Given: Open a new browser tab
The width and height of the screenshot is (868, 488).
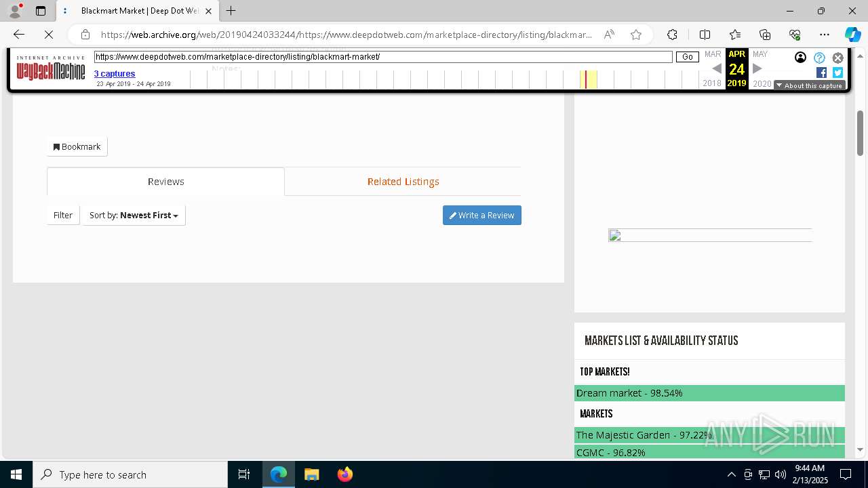Looking at the screenshot, I should (x=231, y=11).
